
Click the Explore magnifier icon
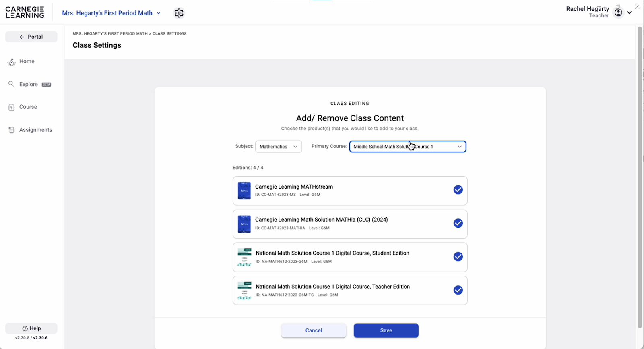tap(11, 84)
